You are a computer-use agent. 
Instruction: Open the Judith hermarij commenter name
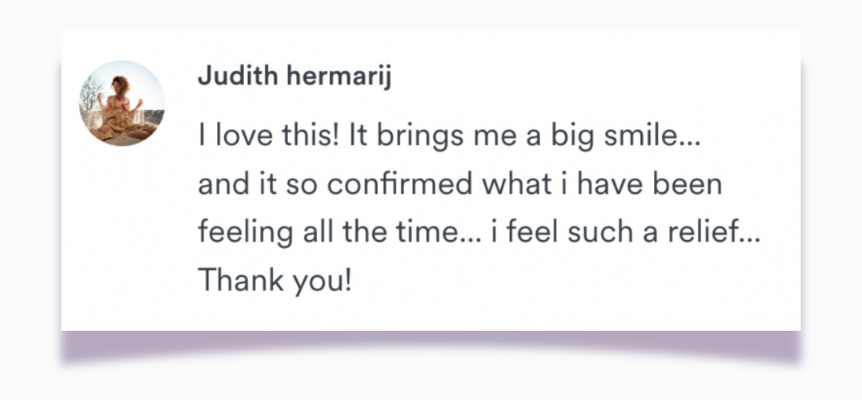(279, 78)
